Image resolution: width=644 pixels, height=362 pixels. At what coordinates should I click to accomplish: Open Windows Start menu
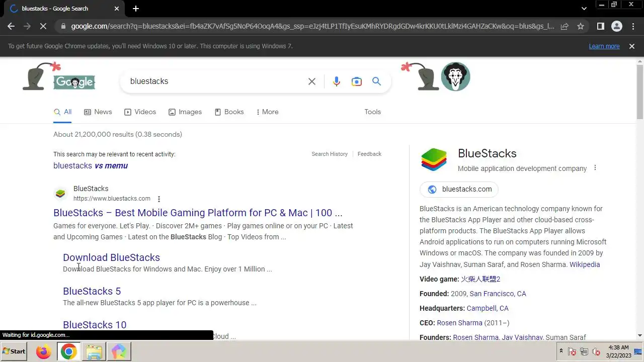14,351
